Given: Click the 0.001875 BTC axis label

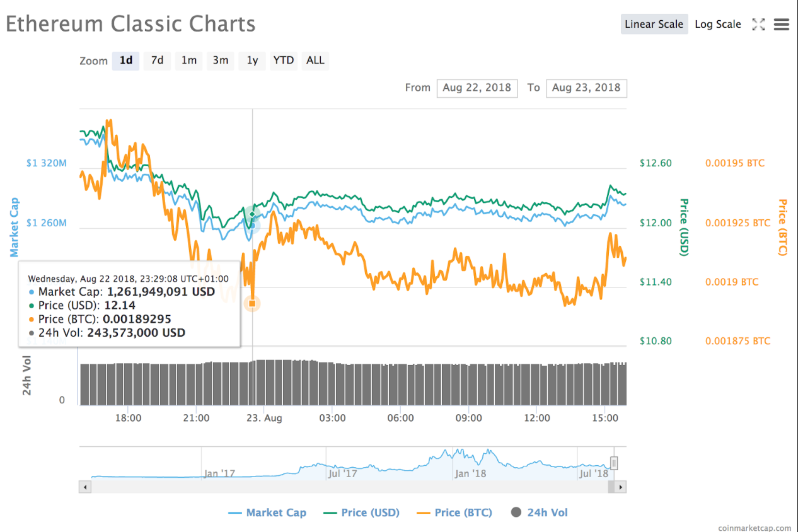Looking at the screenshot, I should click(738, 341).
